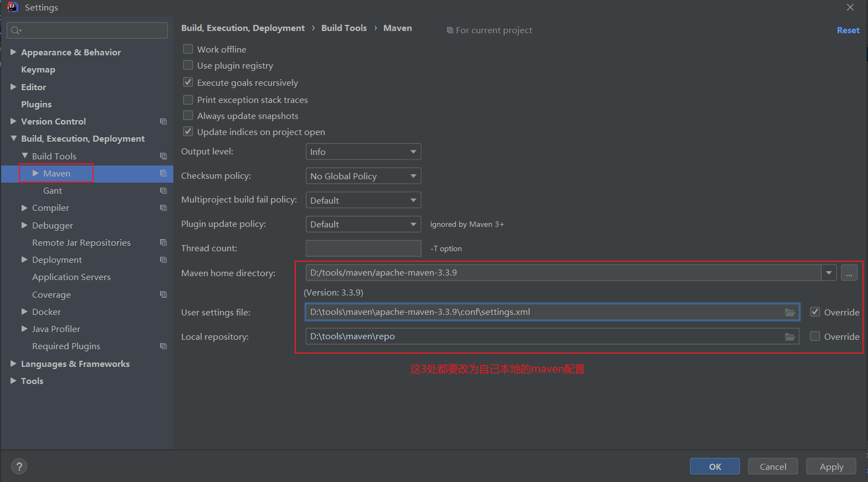The width and height of the screenshot is (868, 482).
Task: Click project-scope icon on Maven row
Action: pyautogui.click(x=163, y=173)
